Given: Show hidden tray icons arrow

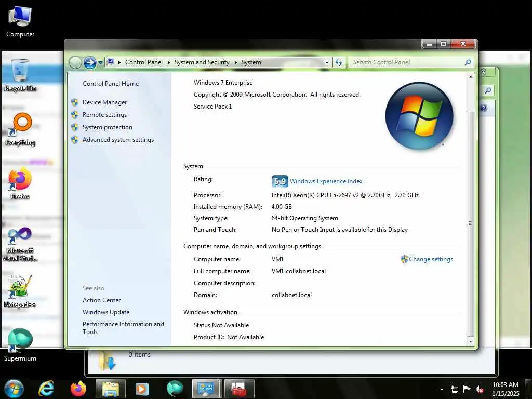Looking at the screenshot, I should (x=442, y=389).
